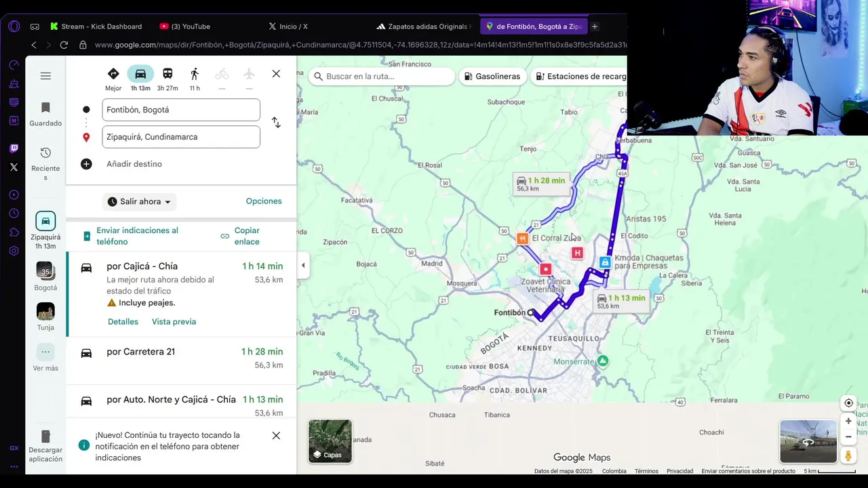
Task: Open route Opciones
Action: (264, 201)
